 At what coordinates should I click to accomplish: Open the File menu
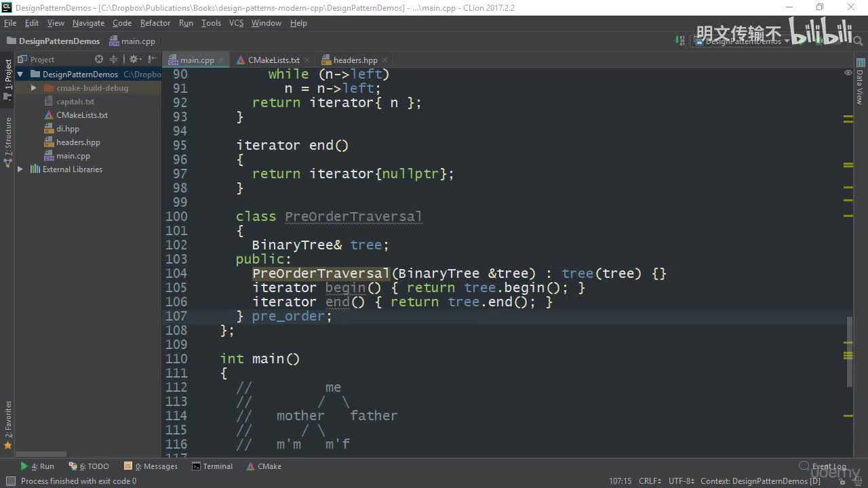[x=10, y=23]
